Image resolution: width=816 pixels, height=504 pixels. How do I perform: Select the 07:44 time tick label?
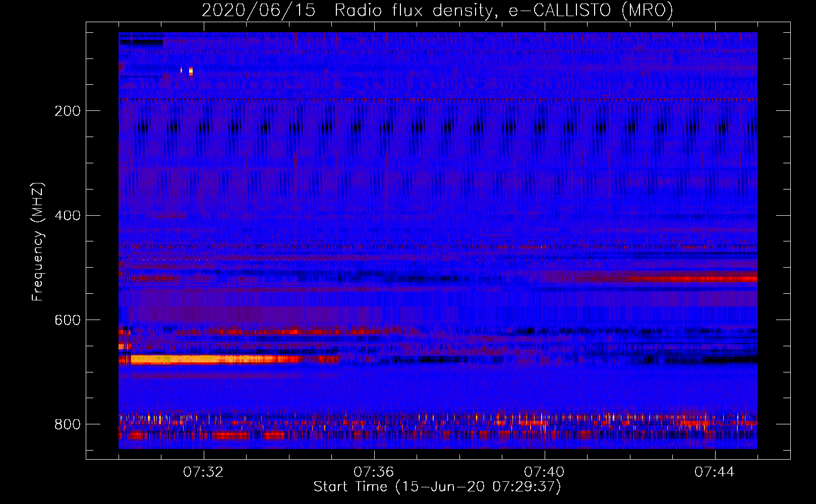(715, 472)
